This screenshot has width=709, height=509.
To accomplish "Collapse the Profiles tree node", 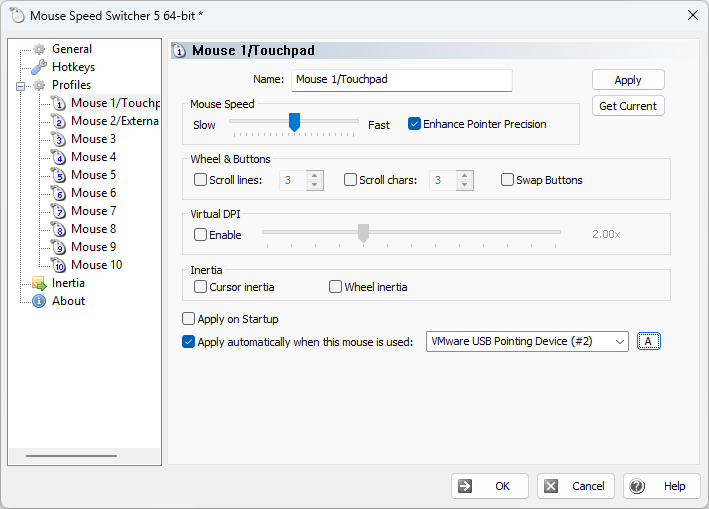I will (20, 85).
